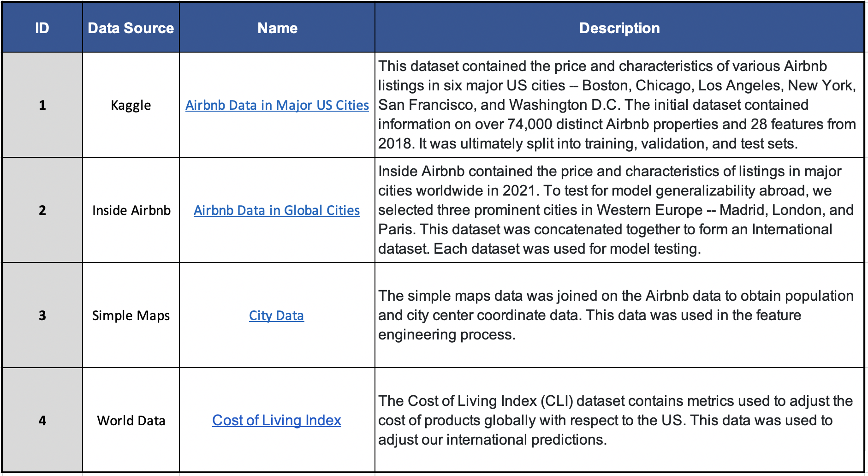Select the row ID 1 cell
This screenshot has width=868, height=476.
(x=42, y=105)
